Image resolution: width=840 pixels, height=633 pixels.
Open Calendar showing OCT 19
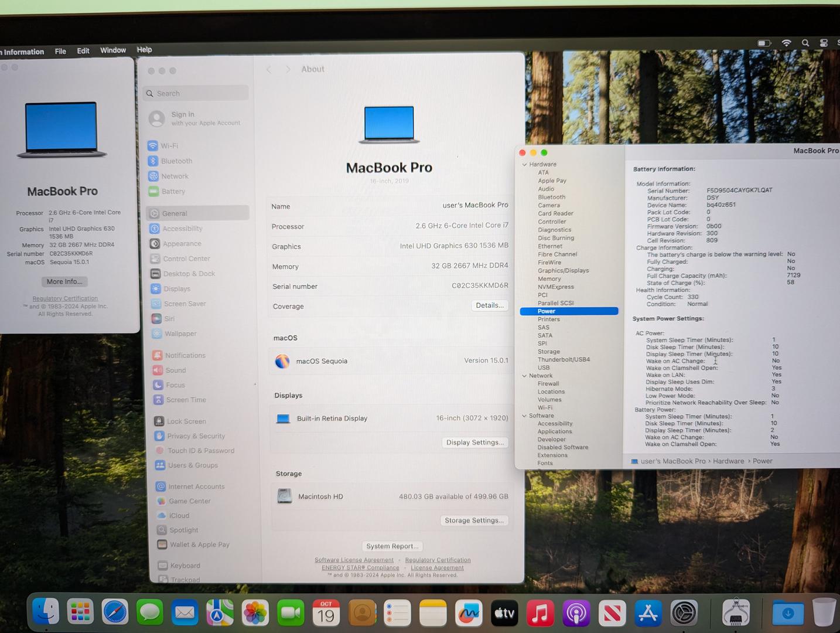click(x=326, y=613)
